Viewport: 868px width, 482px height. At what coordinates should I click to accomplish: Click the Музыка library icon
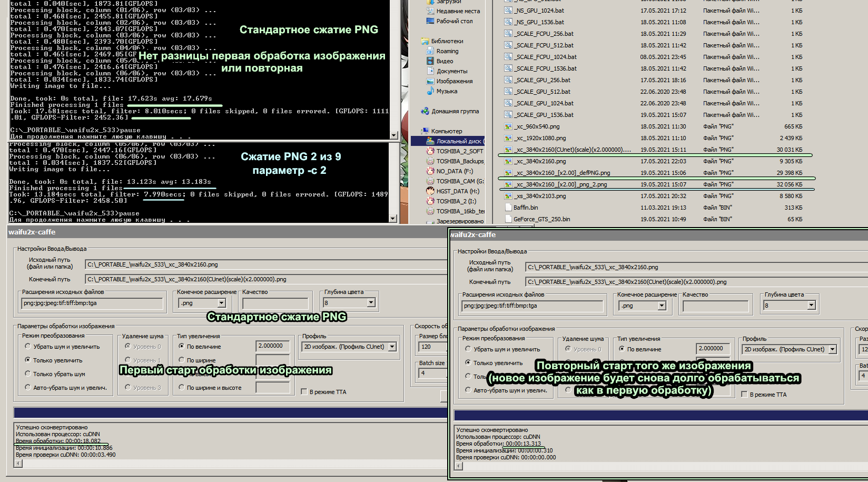430,91
